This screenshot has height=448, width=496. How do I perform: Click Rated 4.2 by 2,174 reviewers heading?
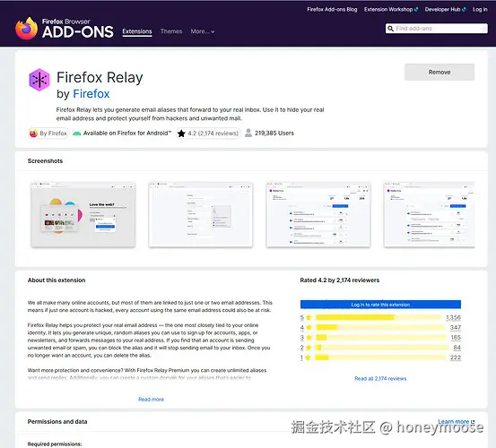[340, 280]
